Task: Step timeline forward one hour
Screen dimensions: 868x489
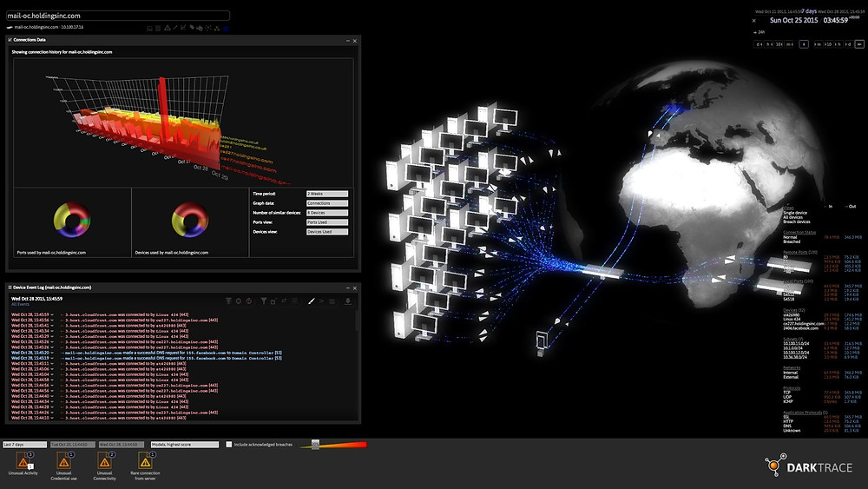Action: click(x=838, y=44)
